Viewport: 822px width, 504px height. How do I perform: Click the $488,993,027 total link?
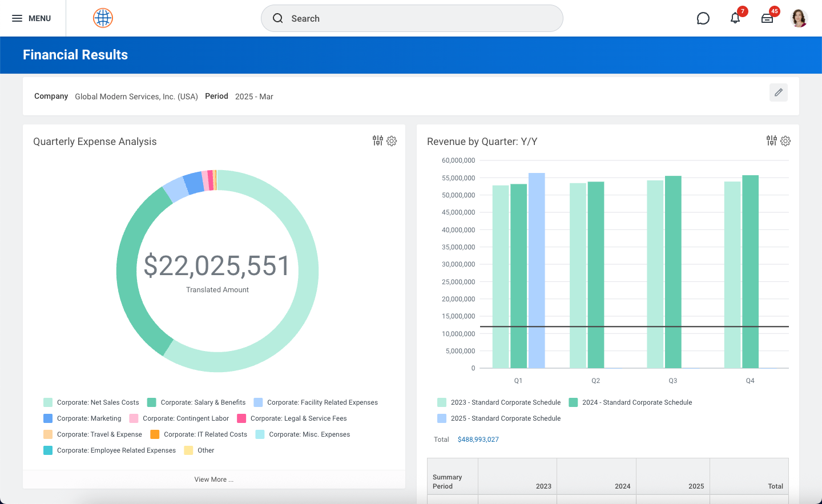point(478,440)
